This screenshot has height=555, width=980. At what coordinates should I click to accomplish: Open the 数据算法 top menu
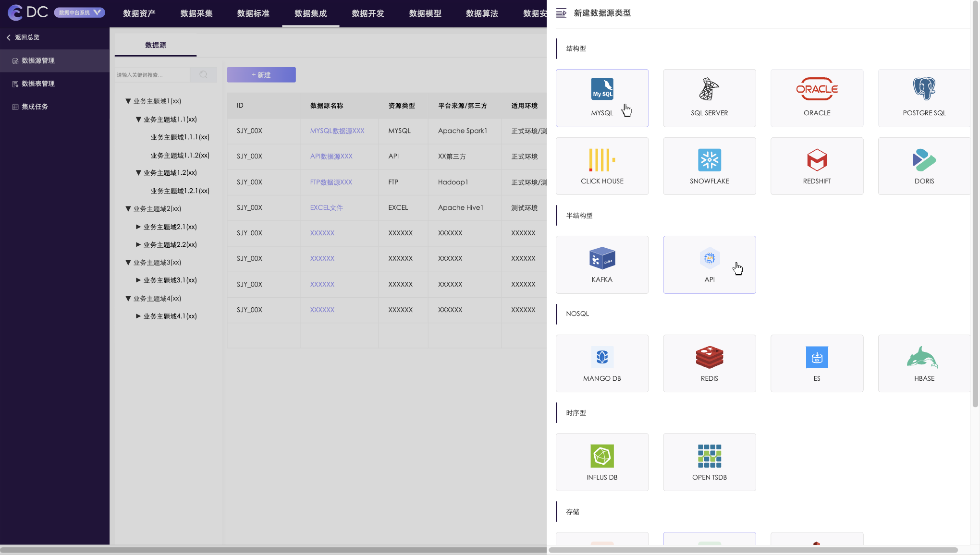point(482,13)
